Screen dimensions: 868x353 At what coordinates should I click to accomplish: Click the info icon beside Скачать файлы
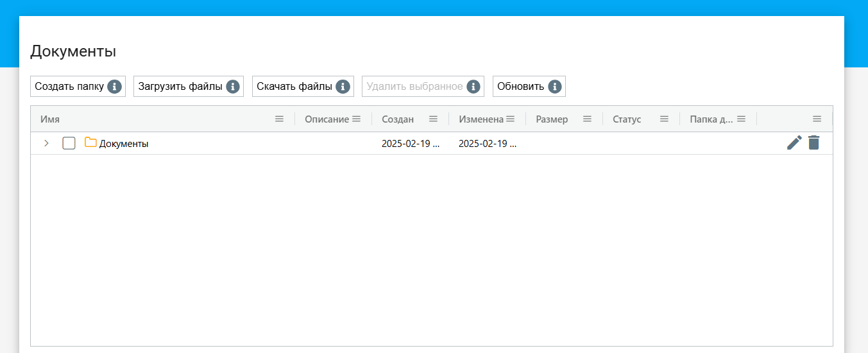(343, 87)
